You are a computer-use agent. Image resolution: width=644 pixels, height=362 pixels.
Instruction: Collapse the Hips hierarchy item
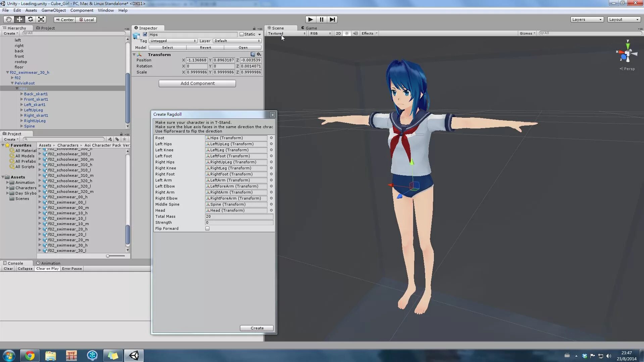[17, 89]
